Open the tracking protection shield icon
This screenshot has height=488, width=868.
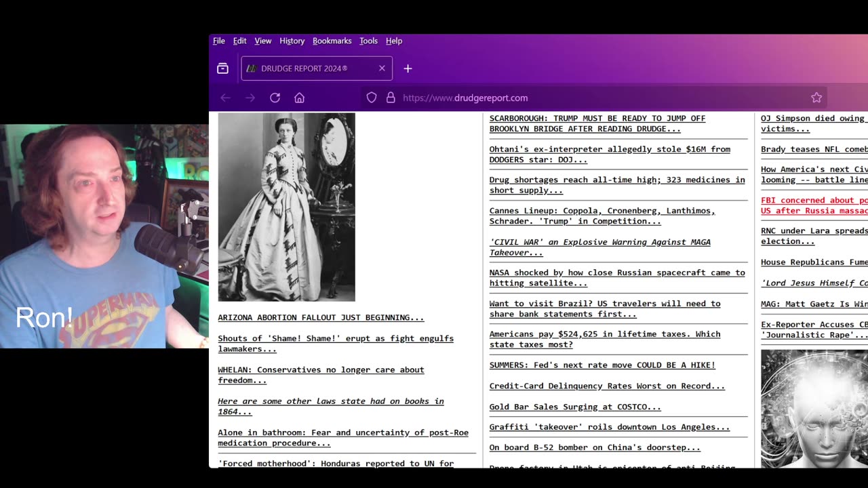click(x=372, y=98)
